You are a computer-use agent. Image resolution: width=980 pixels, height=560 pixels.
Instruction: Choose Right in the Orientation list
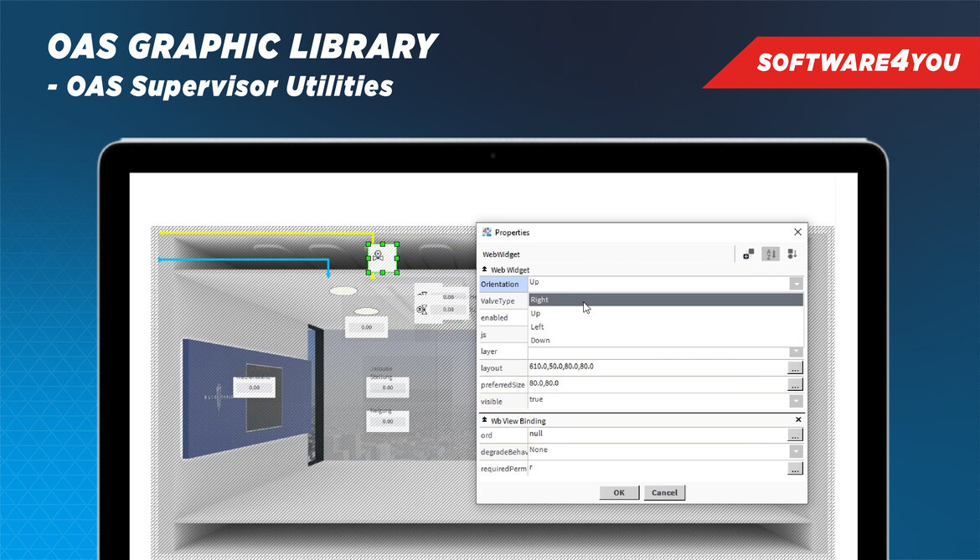[x=666, y=300]
